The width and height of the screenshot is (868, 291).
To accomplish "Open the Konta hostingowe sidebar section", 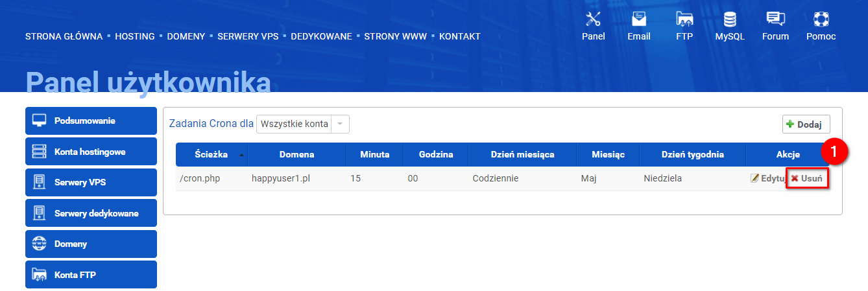I will [91, 152].
